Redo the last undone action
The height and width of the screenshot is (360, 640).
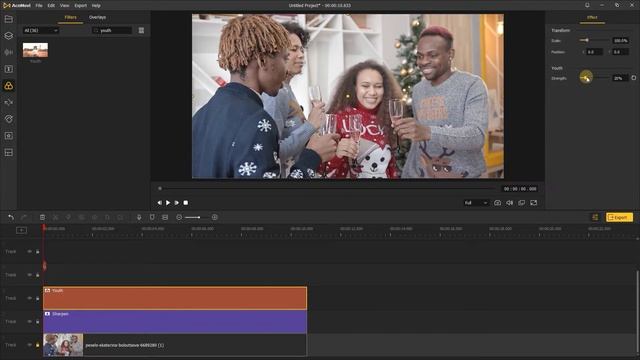(x=24, y=217)
